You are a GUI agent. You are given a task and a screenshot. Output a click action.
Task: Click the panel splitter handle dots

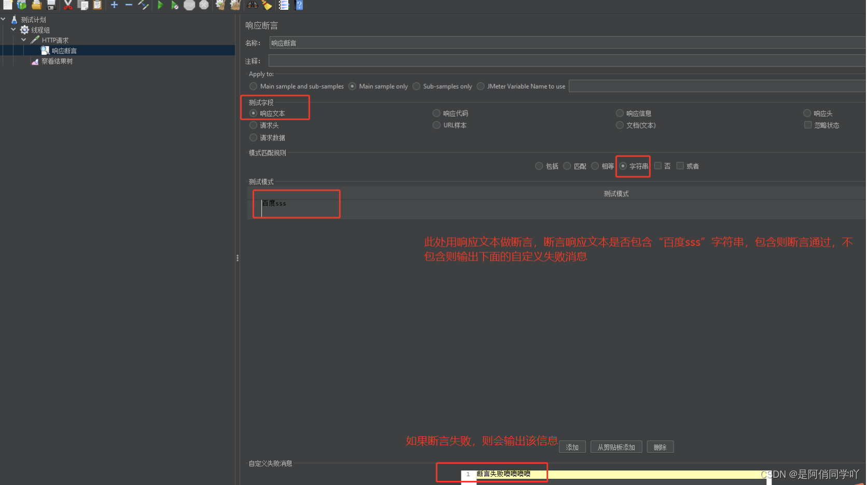point(237,258)
